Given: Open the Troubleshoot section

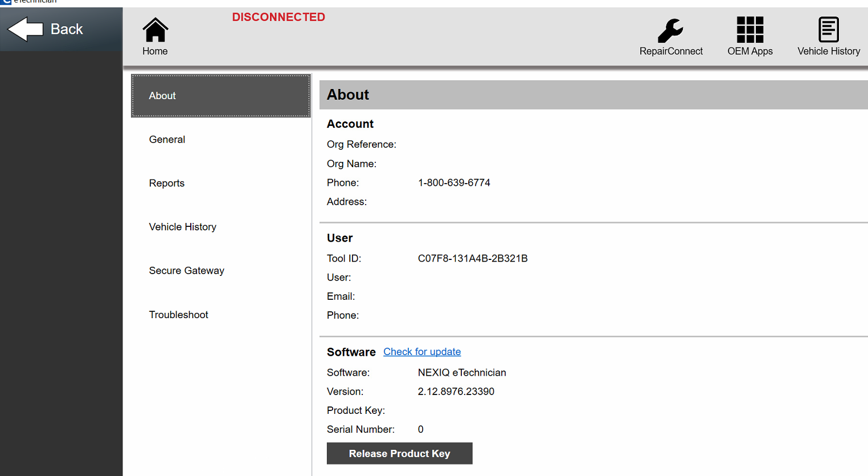Looking at the screenshot, I should coord(221,315).
